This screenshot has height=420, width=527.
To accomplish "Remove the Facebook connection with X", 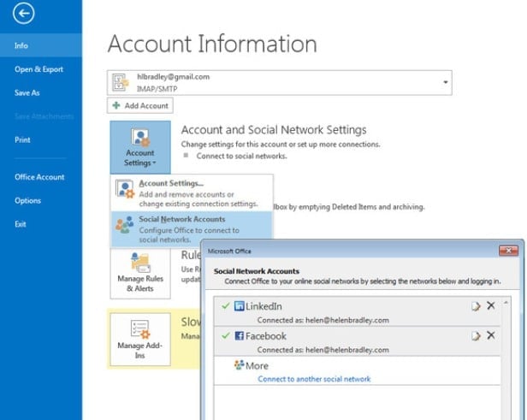I will 491,335.
